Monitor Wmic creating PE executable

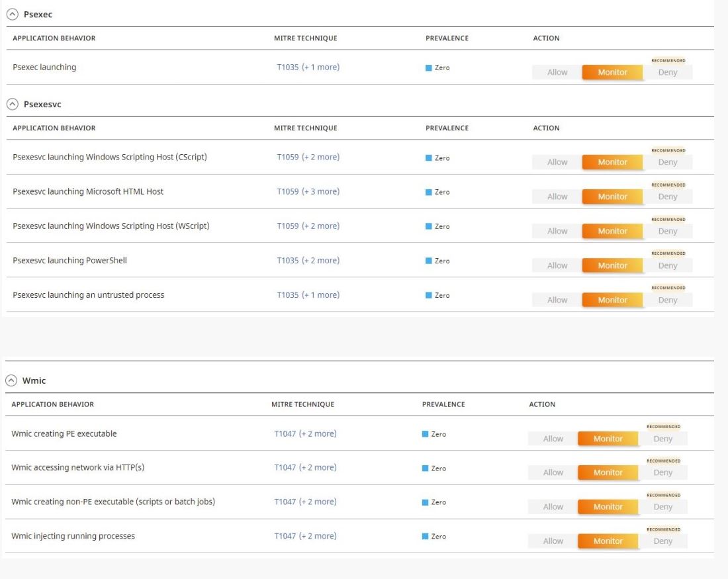point(608,439)
